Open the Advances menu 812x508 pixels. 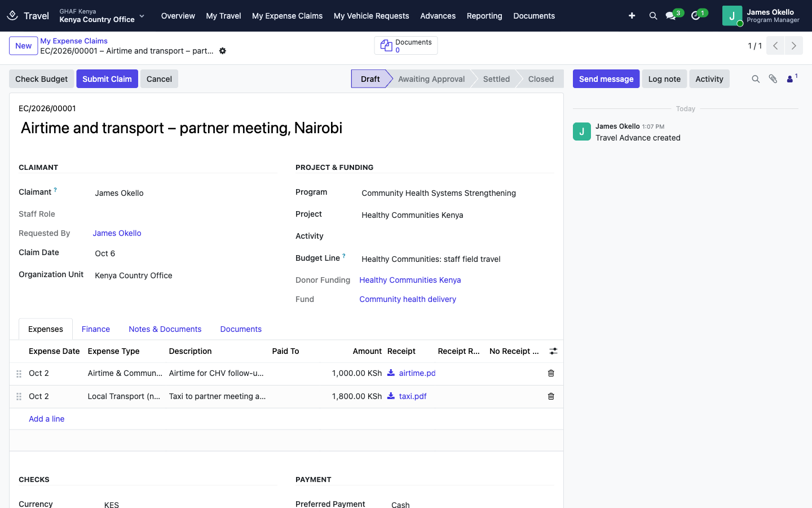438,16
